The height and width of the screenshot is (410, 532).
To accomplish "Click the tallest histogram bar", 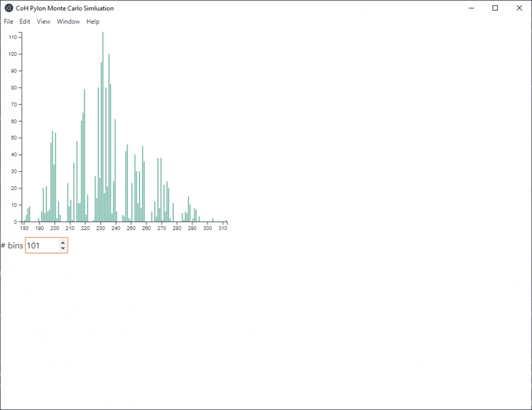I will [x=102, y=126].
